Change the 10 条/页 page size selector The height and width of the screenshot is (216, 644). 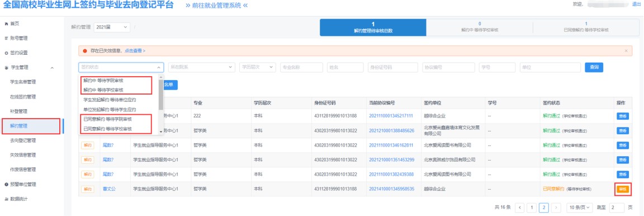click(x=580, y=207)
